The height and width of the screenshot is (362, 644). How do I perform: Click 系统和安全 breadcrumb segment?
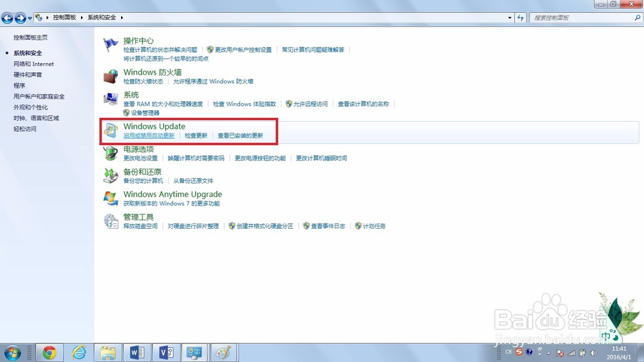coord(102,17)
